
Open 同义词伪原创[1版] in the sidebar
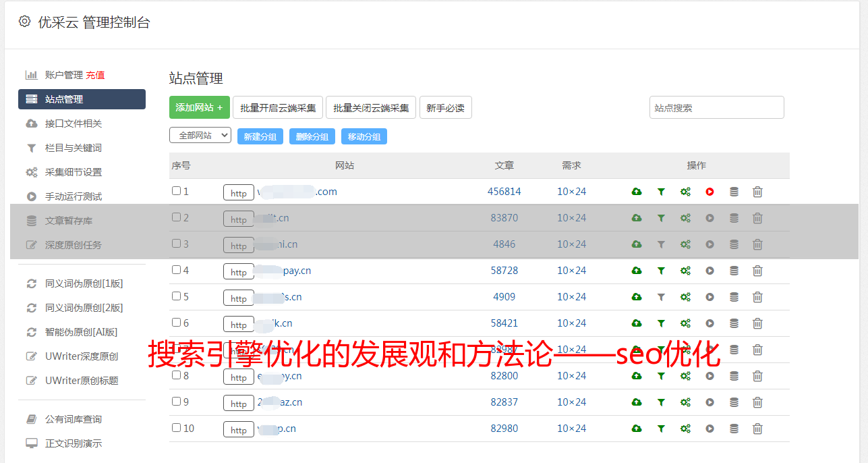coord(84,283)
